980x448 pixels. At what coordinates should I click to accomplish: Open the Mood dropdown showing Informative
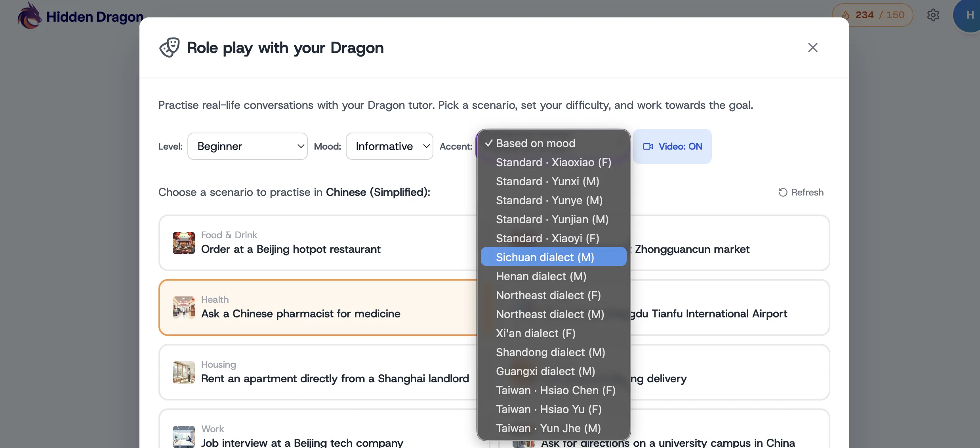[x=389, y=146]
